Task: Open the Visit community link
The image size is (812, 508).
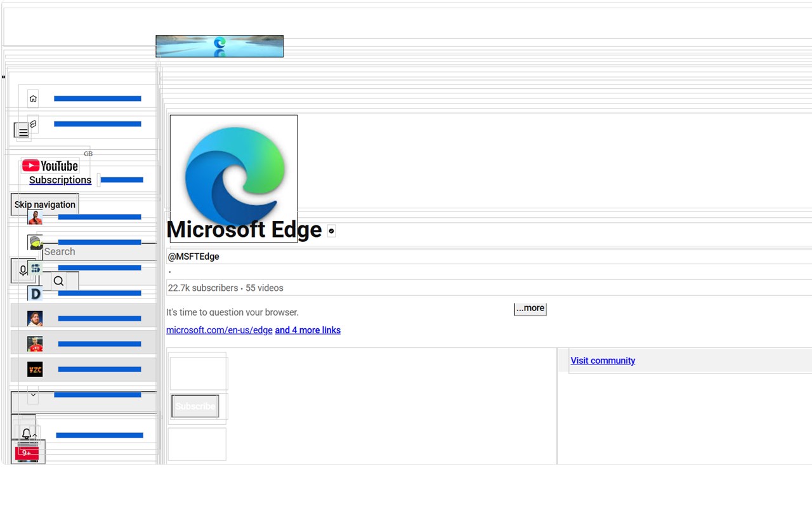Action: coord(603,361)
